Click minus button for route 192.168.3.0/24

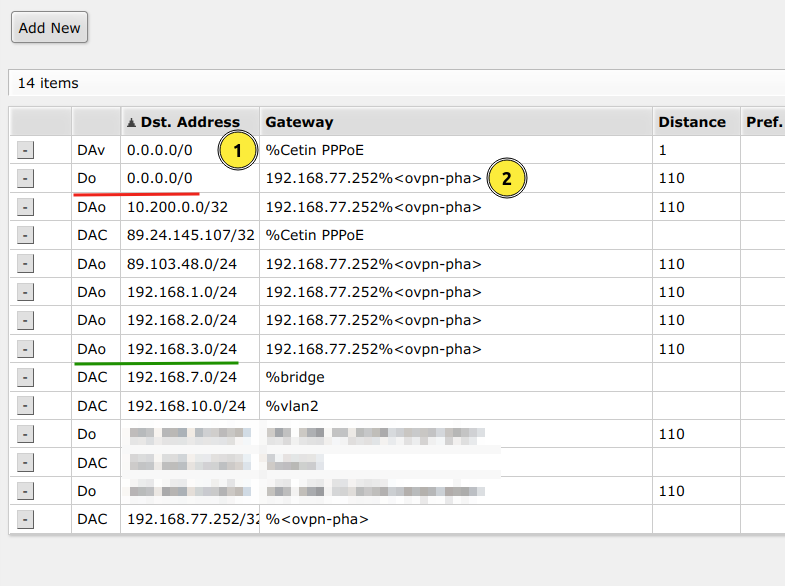[25, 349]
